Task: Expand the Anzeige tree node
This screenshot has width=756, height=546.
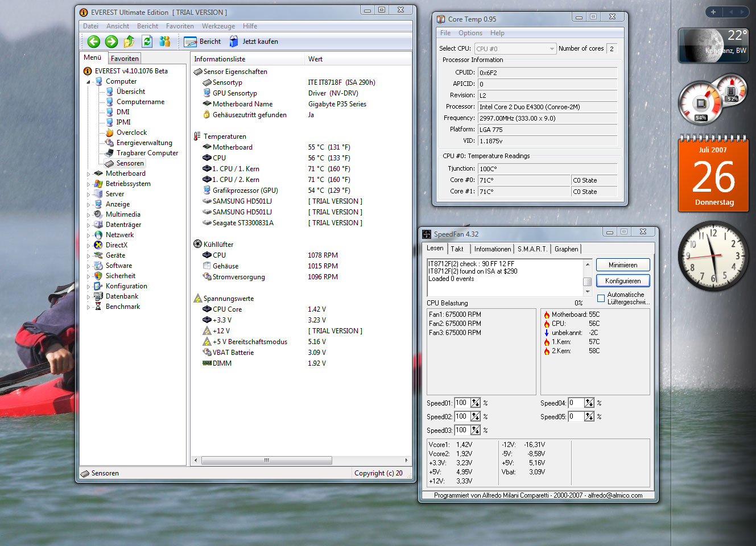Action: [88, 205]
